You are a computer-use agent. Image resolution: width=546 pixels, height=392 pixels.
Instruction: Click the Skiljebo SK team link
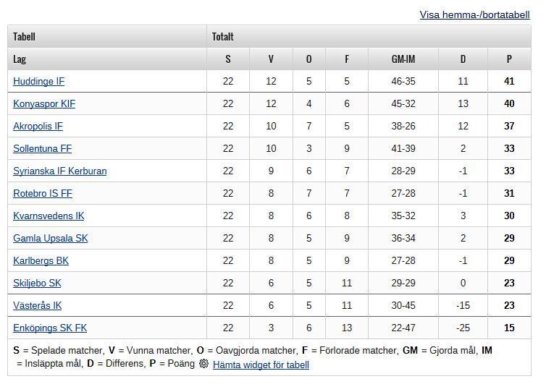[37, 283]
